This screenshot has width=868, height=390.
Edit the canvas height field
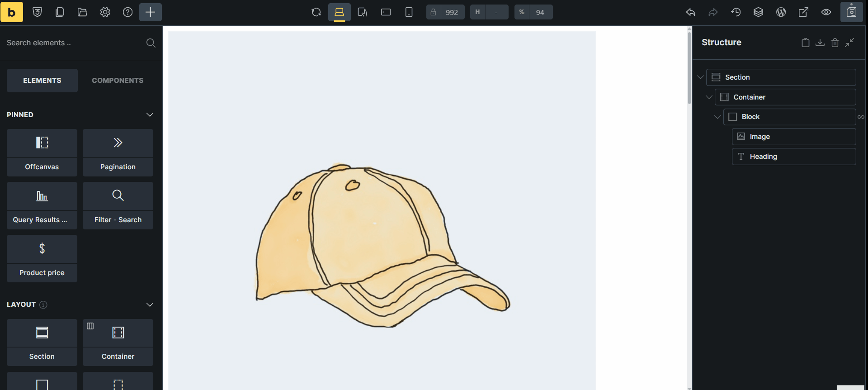(496, 12)
